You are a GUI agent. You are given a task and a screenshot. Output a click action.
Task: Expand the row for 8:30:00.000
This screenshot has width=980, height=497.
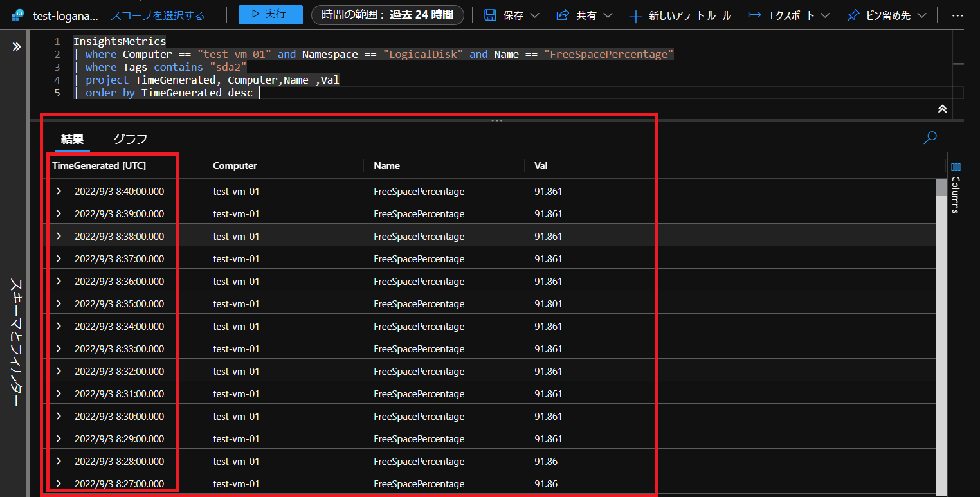pos(59,416)
